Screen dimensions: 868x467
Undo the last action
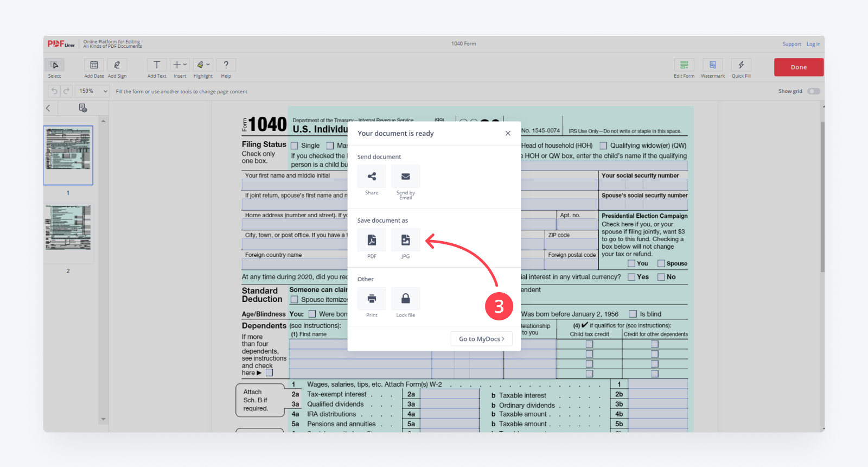[x=54, y=91]
